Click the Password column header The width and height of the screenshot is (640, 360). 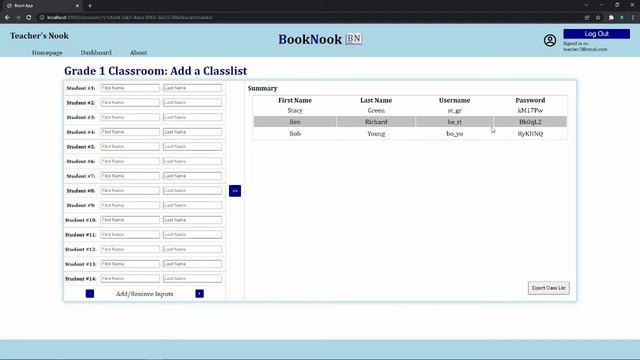pyautogui.click(x=530, y=100)
